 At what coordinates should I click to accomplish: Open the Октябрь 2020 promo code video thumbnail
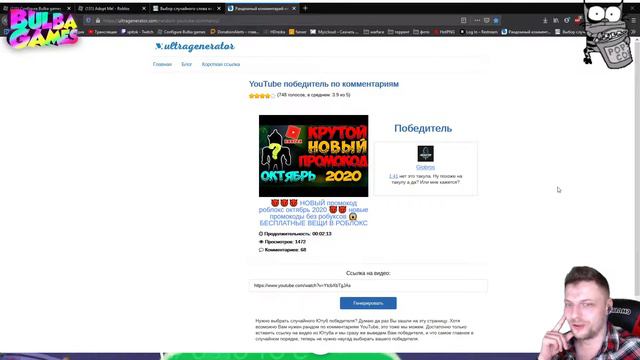313,156
